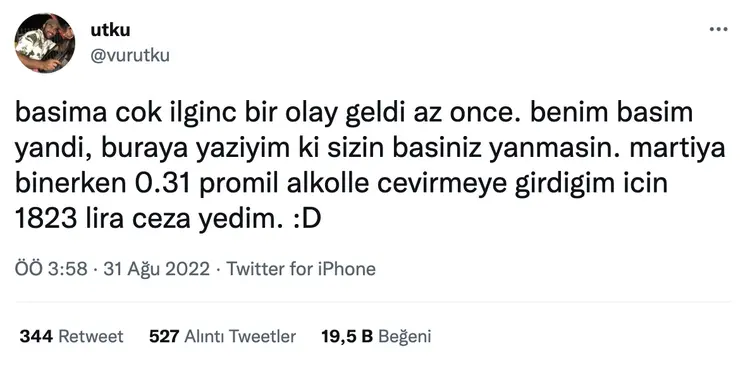Click the ÖÖ 3:58 timestamp

click(51, 269)
